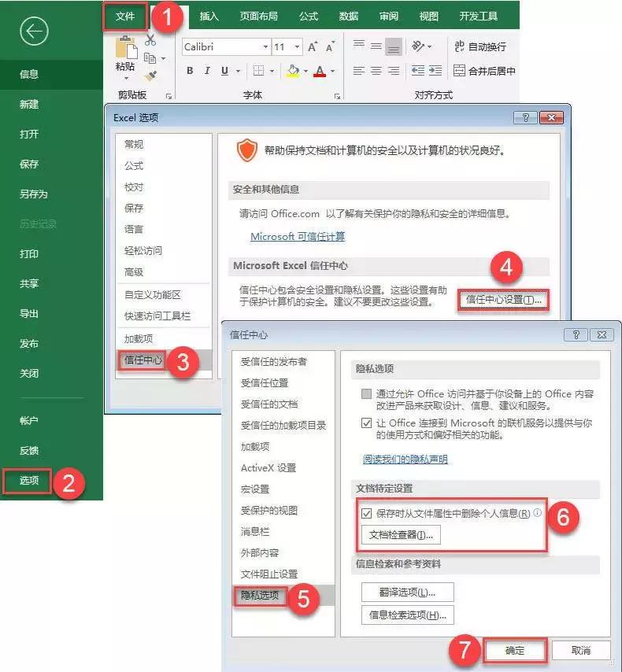The width and height of the screenshot is (622, 672).
Task: Open the fill color dropdown arrow
Action: tap(305, 71)
